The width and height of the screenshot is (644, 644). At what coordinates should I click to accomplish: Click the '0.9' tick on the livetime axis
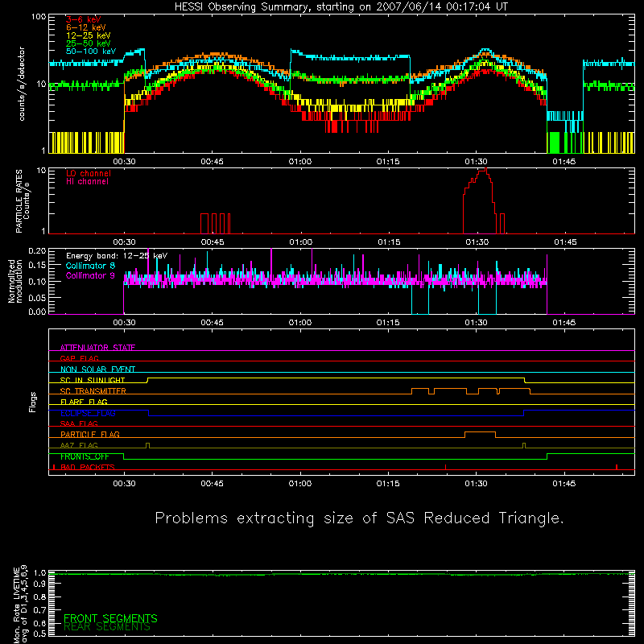tap(39, 584)
